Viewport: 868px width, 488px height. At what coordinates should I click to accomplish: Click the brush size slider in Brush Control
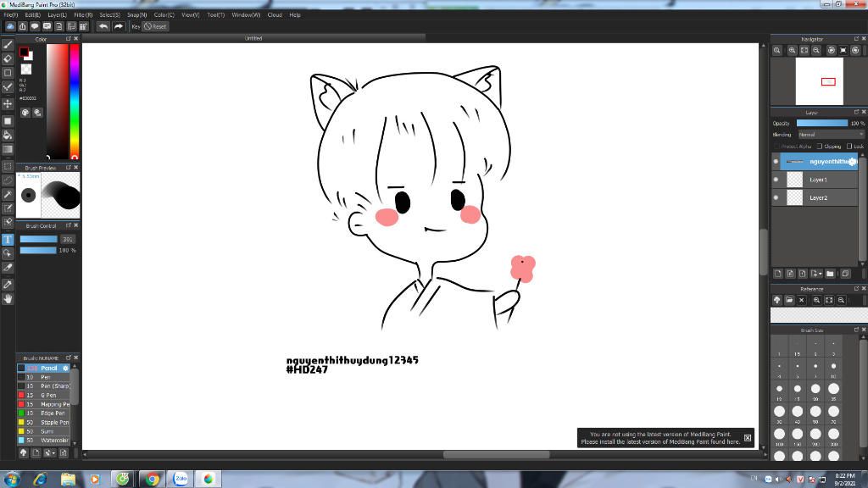39,240
